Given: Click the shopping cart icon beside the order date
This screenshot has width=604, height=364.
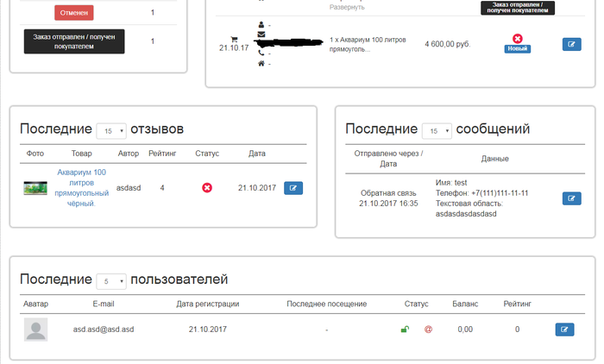Looking at the screenshot, I should coord(234,39).
